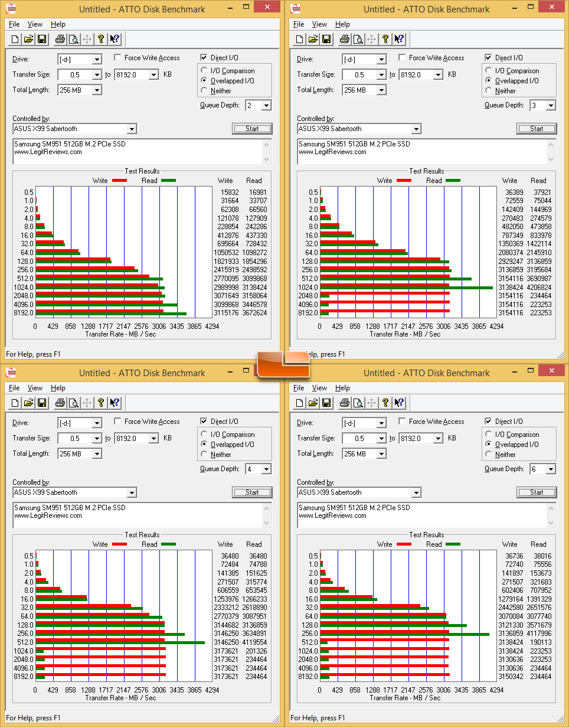Viewport: 569px width, 728px height.
Task: Open Help menu in Queue Depth 3 window
Action: point(342,24)
